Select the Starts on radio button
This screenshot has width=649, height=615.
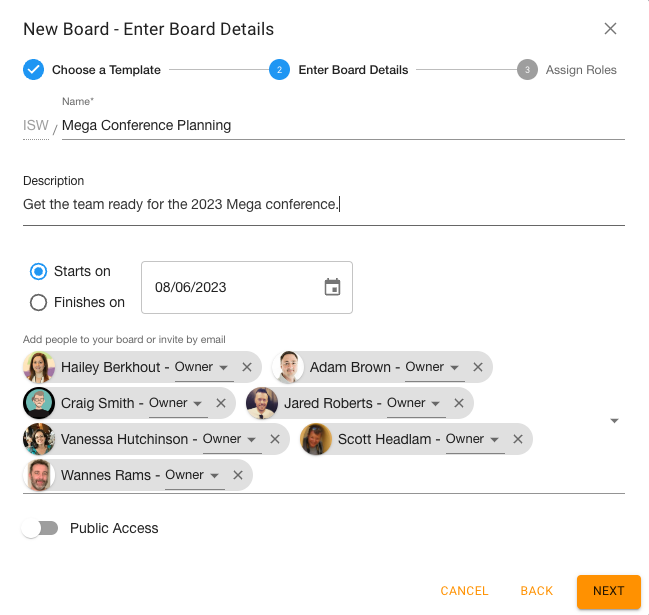click(38, 271)
